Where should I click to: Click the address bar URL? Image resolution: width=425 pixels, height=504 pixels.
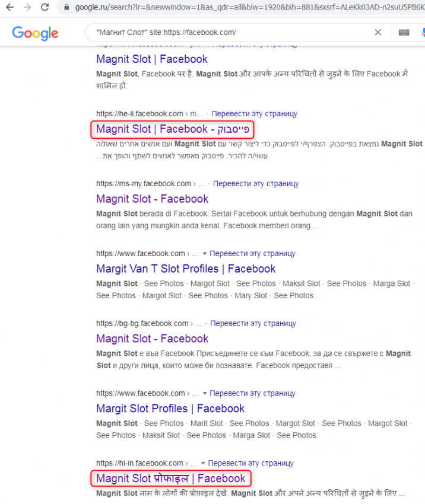(250, 7)
